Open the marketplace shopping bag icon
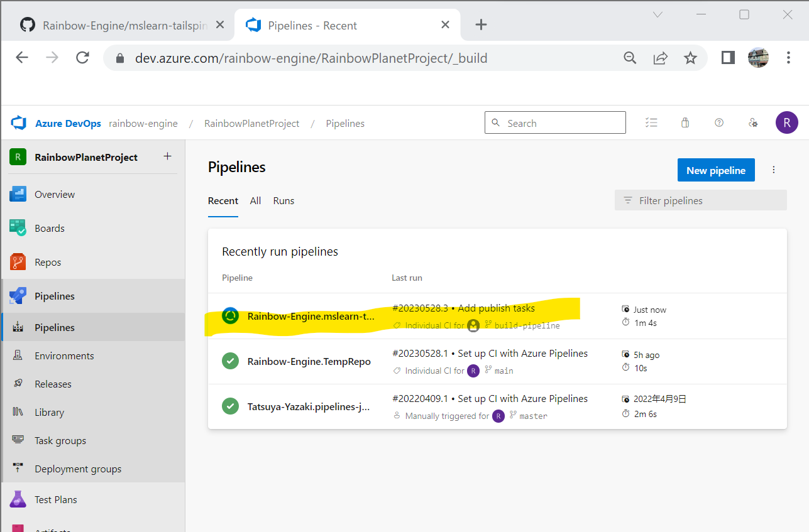 (x=685, y=123)
